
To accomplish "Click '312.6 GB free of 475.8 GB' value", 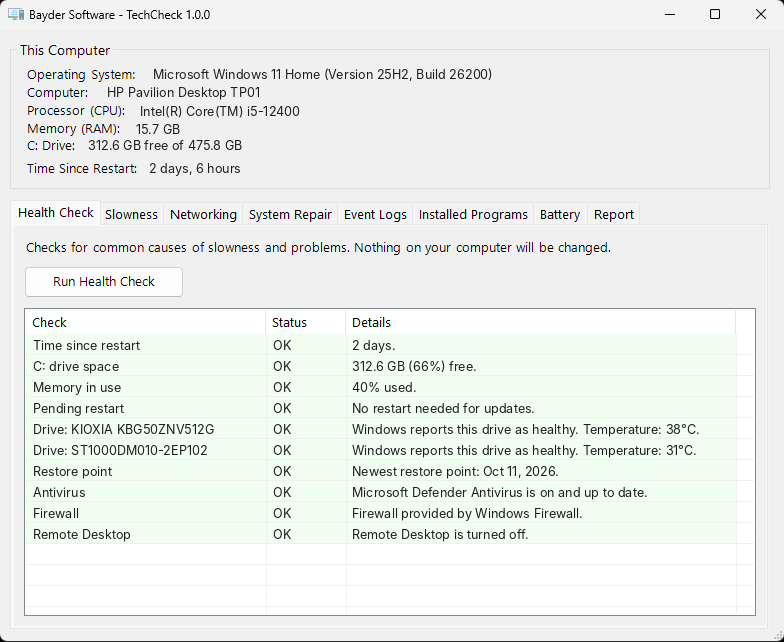I will click(x=165, y=146).
